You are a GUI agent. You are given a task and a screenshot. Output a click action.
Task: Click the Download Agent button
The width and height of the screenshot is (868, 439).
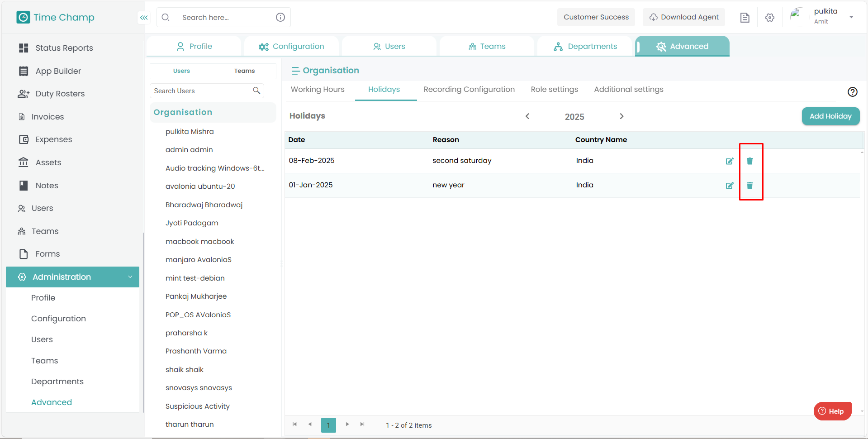(683, 17)
